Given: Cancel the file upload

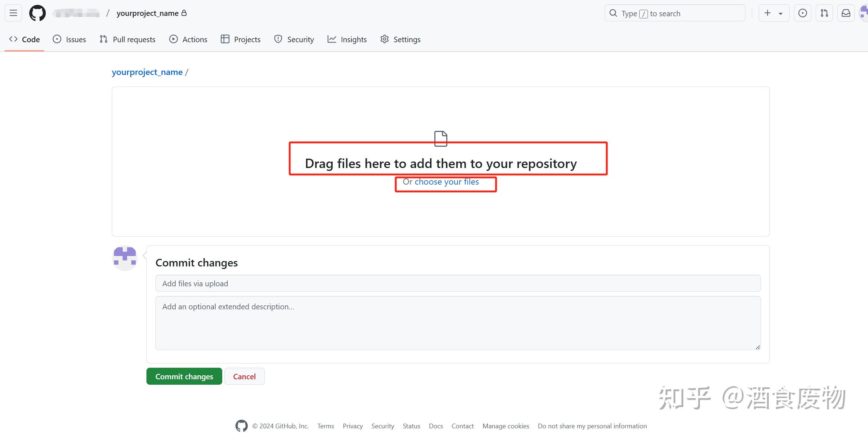Looking at the screenshot, I should coord(244,376).
